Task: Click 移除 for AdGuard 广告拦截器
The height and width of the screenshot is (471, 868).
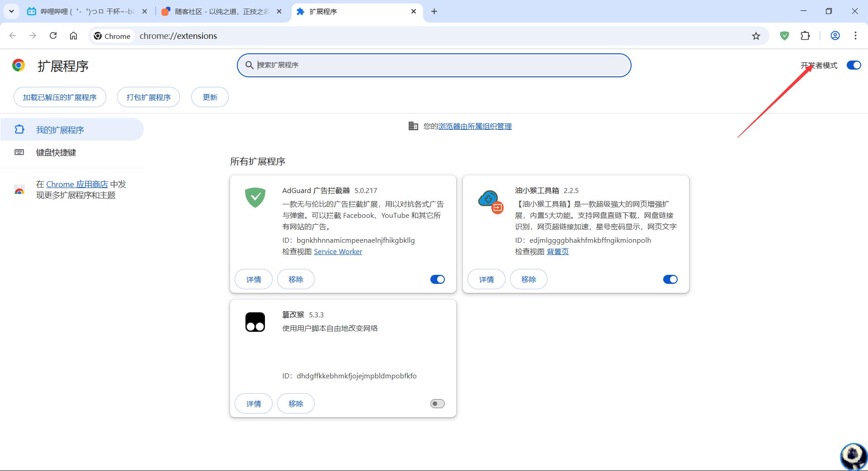Action: (296, 279)
